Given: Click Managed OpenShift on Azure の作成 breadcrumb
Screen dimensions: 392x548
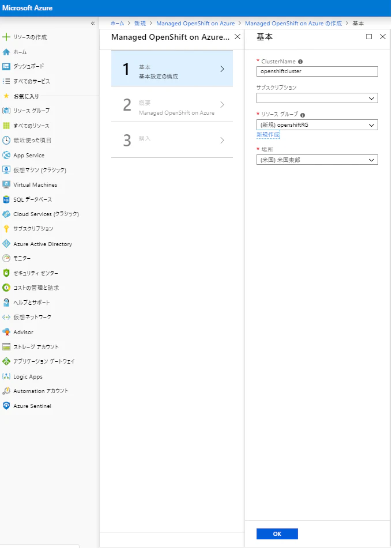Looking at the screenshot, I should [293, 23].
